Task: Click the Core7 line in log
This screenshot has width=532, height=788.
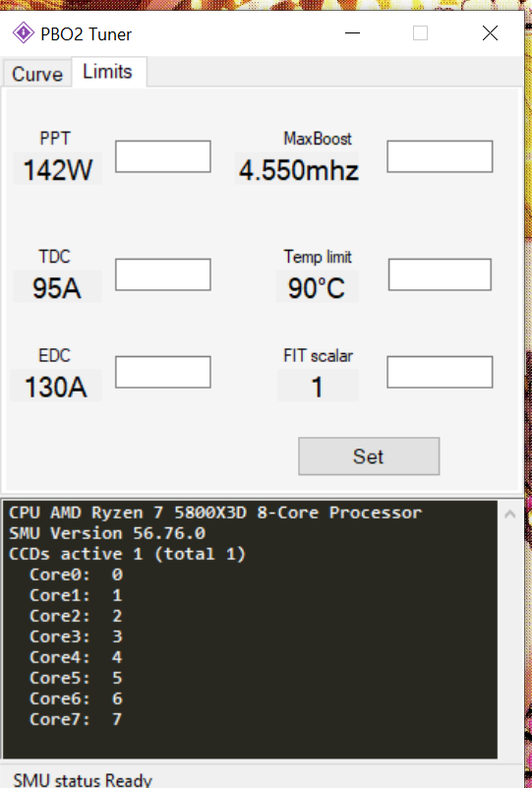Action: point(76,719)
